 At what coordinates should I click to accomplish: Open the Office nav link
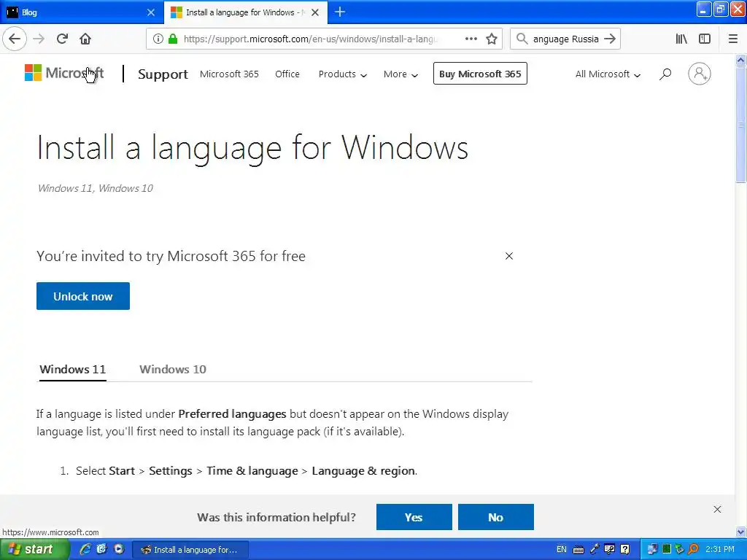[287, 74]
